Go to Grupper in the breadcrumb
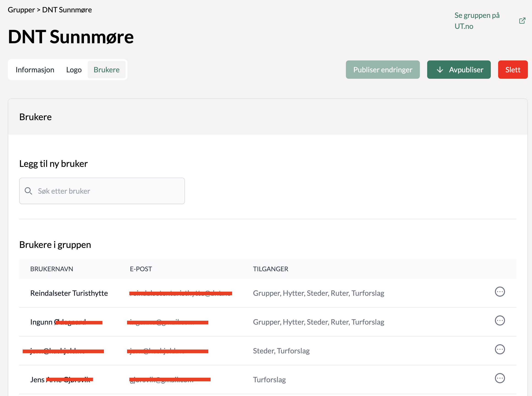532x396 pixels. coord(21,10)
